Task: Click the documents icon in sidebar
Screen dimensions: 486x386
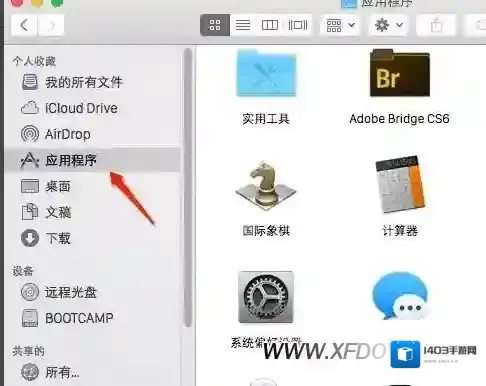Action: click(x=30, y=212)
